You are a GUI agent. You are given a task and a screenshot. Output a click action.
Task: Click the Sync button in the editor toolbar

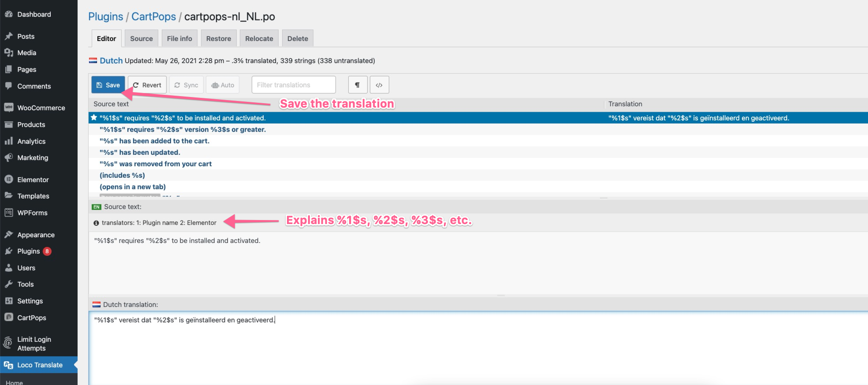click(186, 85)
